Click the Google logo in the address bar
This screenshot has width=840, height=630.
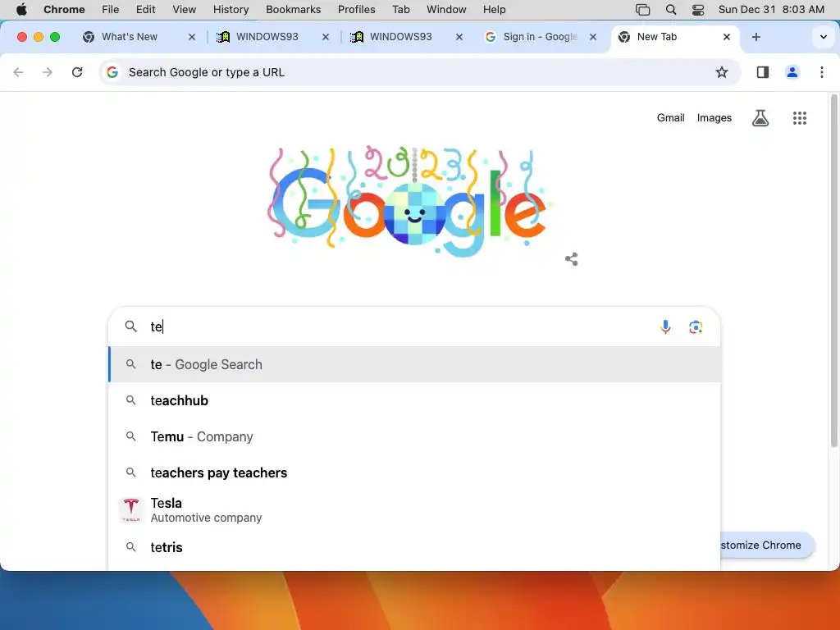[112, 72]
